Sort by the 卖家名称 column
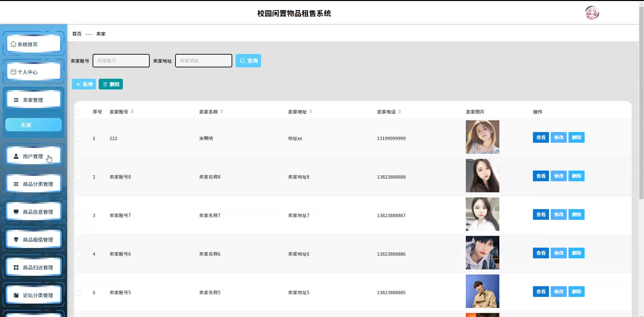 [x=222, y=111]
